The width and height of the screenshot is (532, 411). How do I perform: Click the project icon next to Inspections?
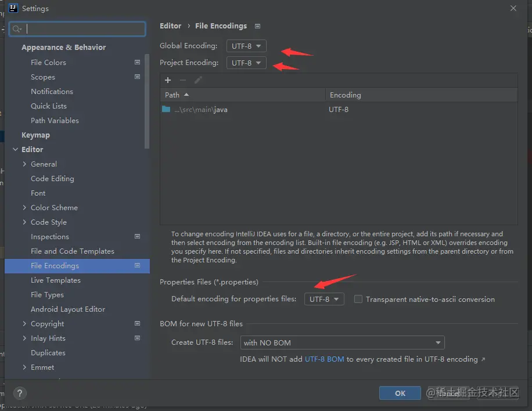(x=138, y=236)
